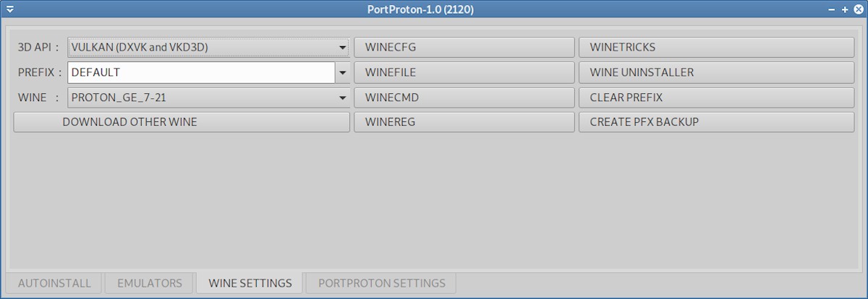This screenshot has height=299, width=868.
Task: Click the "3D API :" label
Action: 38,48
